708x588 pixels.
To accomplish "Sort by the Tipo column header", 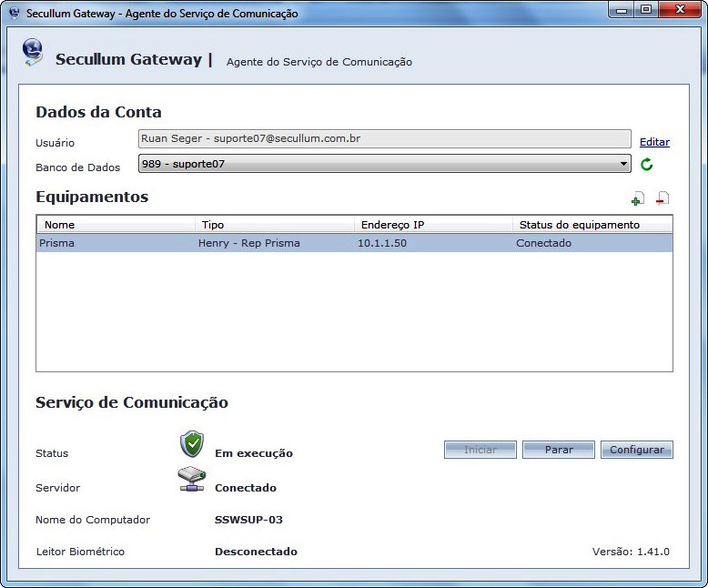I will pos(274,225).
